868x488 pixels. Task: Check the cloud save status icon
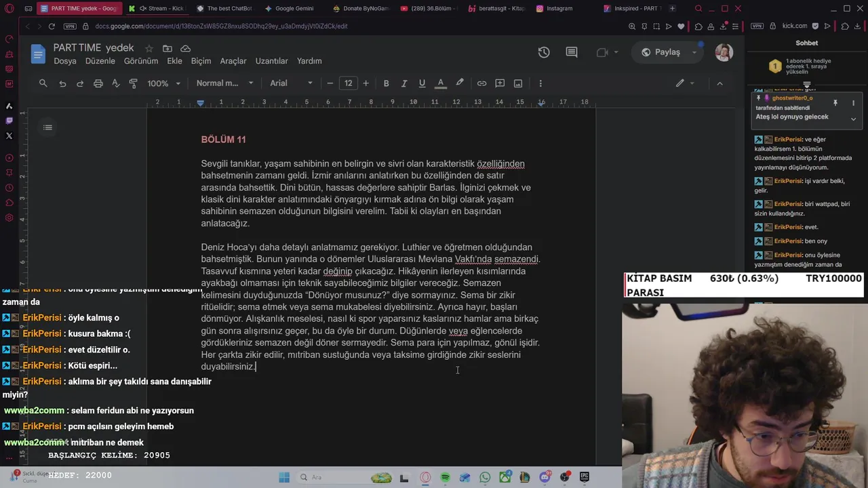185,49
